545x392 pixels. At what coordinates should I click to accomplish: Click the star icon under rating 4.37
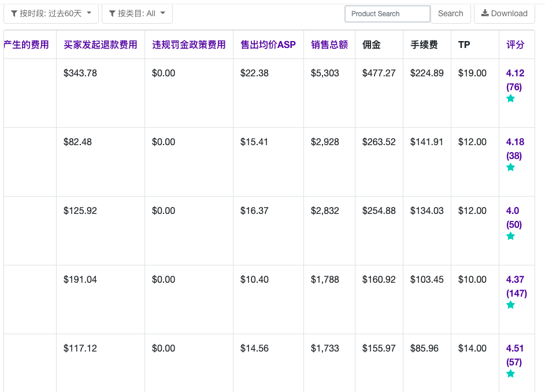coord(510,305)
